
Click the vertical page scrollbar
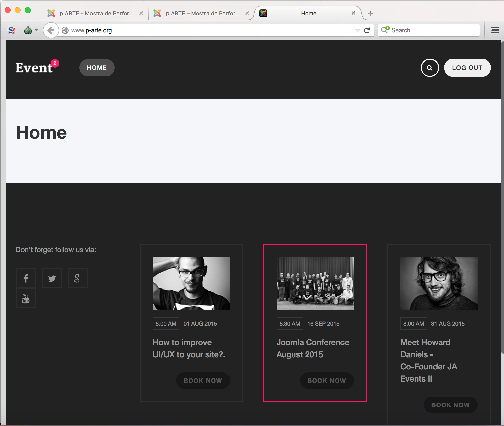click(502, 197)
